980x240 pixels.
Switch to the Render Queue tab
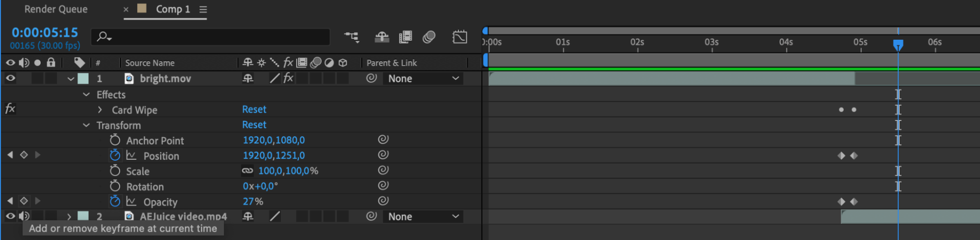[x=56, y=9]
